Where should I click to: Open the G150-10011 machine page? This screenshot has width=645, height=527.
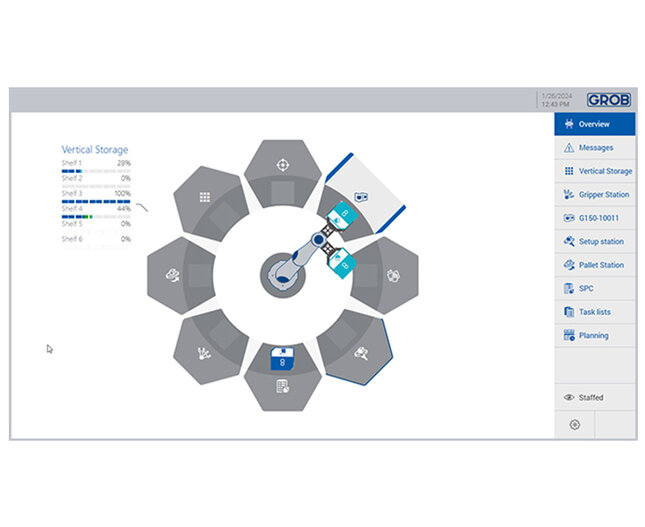pos(594,218)
